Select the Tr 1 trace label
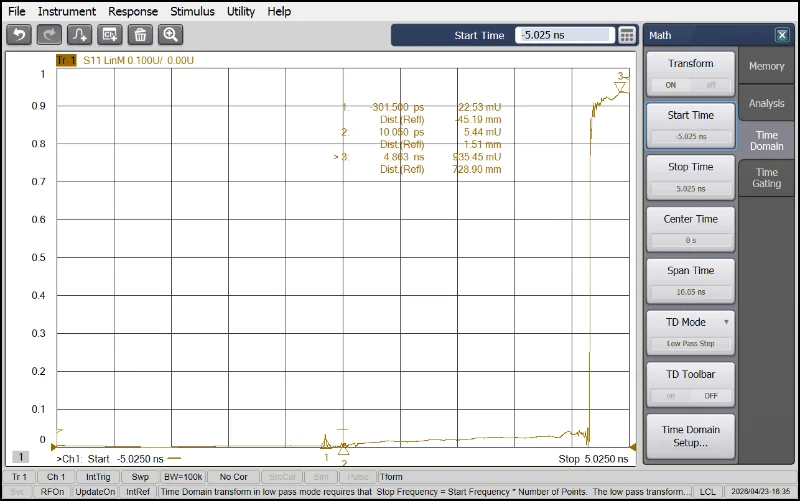The width and height of the screenshot is (800, 501). coord(66,61)
